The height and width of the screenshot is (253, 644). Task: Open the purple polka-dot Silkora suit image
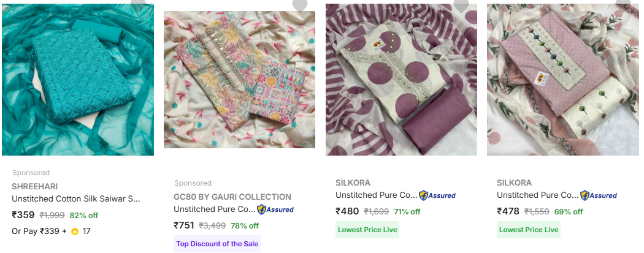pos(401,80)
